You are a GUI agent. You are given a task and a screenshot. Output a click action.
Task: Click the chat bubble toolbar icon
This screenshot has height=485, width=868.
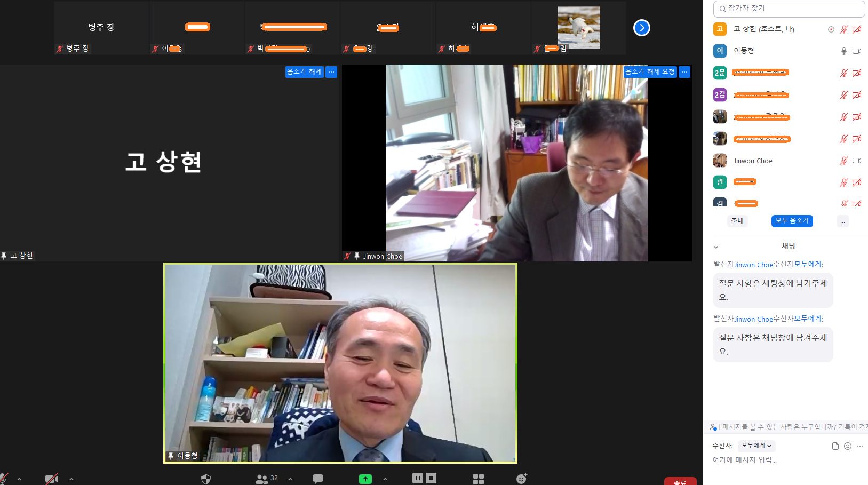(318, 479)
